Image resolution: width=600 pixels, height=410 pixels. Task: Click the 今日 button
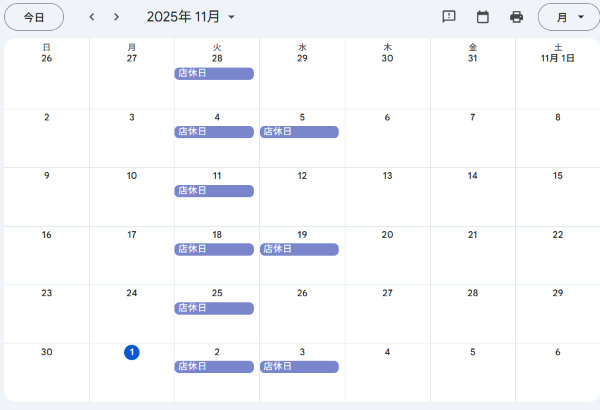[x=34, y=17]
